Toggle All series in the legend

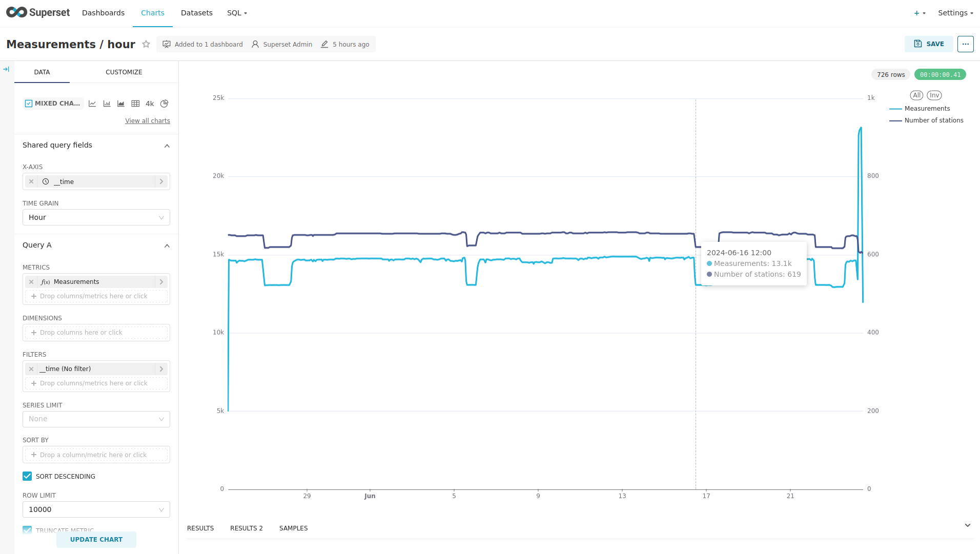916,95
